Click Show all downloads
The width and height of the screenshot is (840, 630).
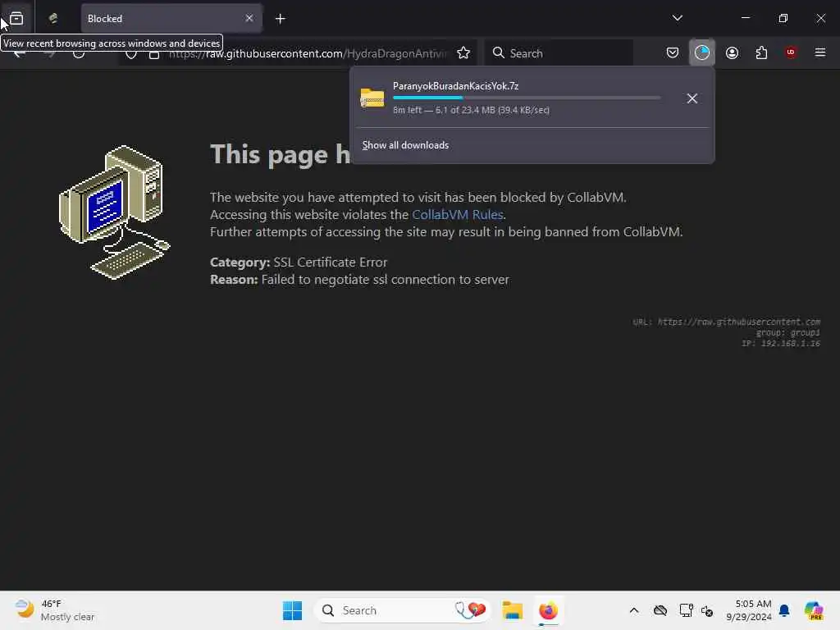[x=405, y=145]
